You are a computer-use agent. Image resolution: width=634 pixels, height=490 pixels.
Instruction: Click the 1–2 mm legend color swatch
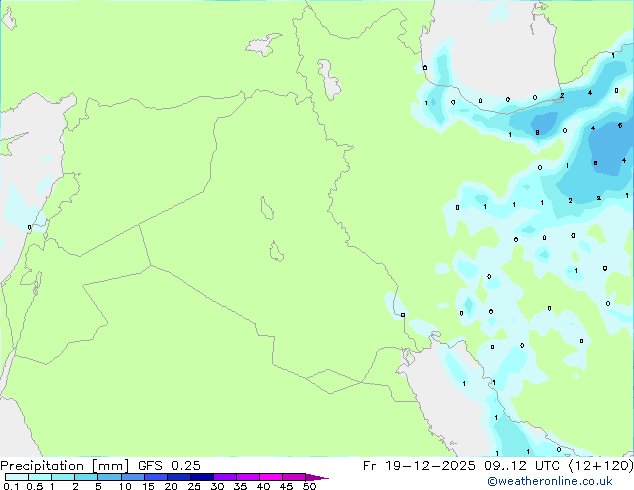63,477
